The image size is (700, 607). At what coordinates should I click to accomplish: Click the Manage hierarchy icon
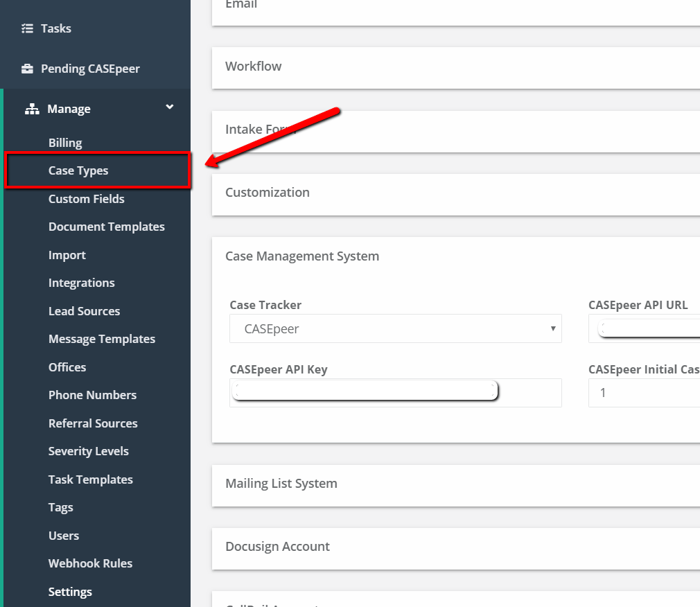coord(33,108)
